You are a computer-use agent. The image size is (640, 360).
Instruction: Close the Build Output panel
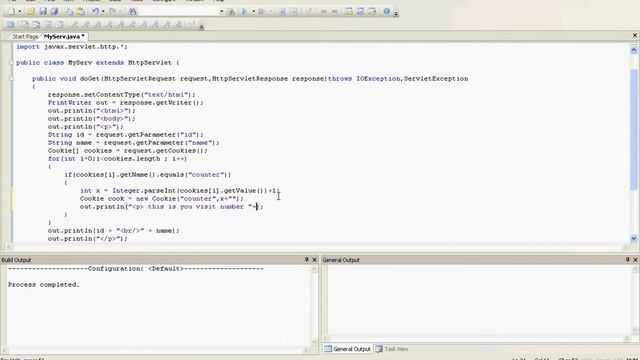(314, 260)
